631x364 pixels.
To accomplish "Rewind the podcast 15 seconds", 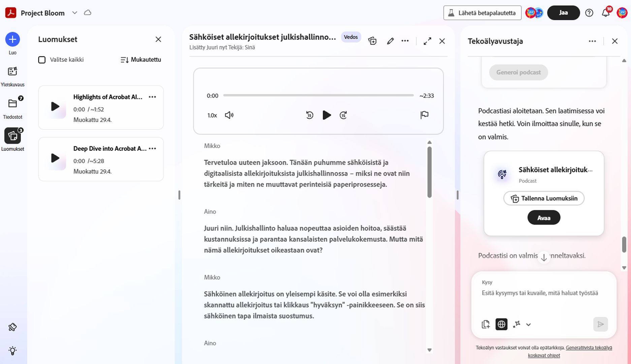I will click(310, 115).
